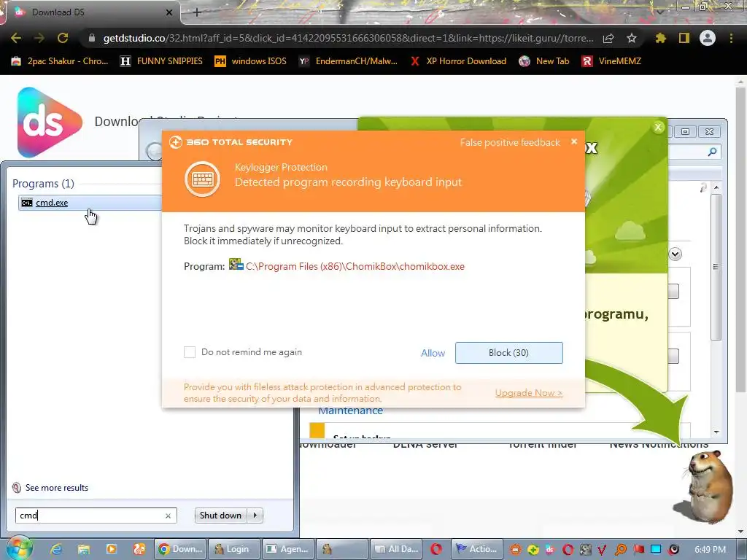Open Chrome three-dot menu

pyautogui.click(x=731, y=38)
